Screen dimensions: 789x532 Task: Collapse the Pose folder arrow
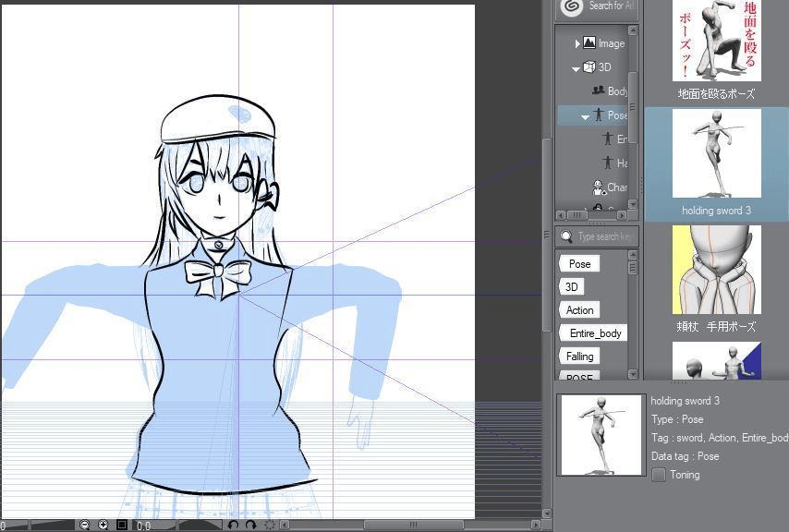pos(585,116)
